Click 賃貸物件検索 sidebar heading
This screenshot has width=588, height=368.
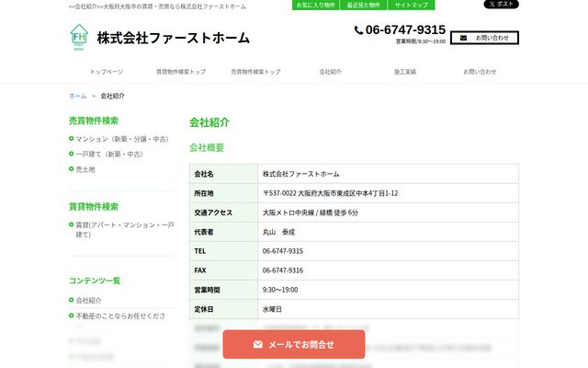[94, 207]
